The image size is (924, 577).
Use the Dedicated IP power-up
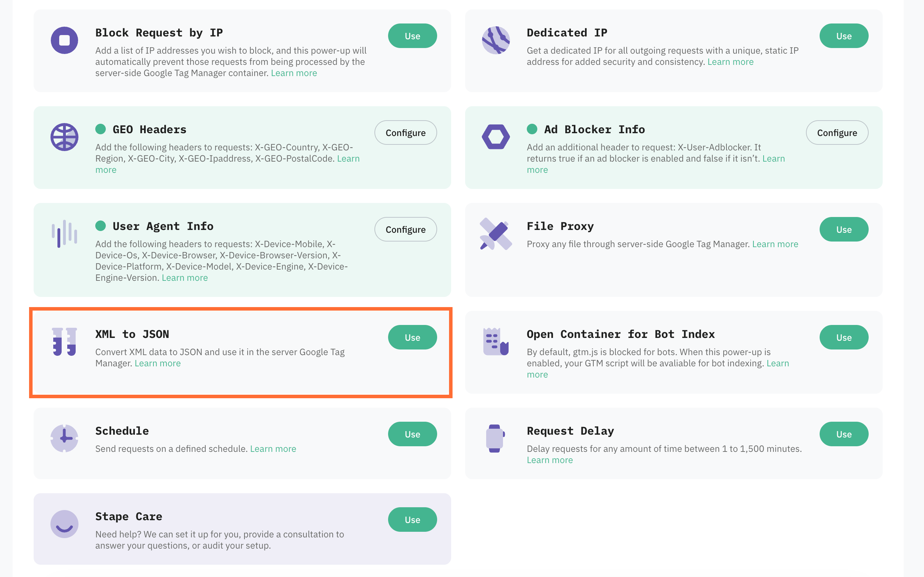[x=844, y=36]
